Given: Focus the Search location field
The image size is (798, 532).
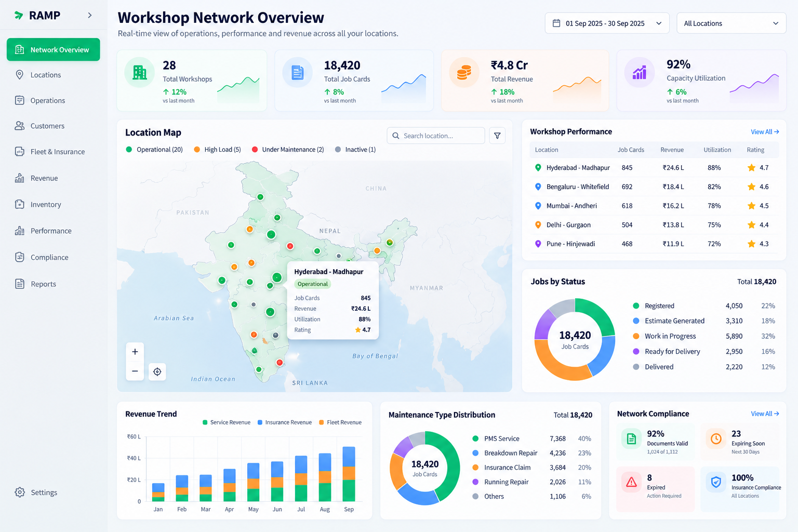Looking at the screenshot, I should [x=436, y=136].
